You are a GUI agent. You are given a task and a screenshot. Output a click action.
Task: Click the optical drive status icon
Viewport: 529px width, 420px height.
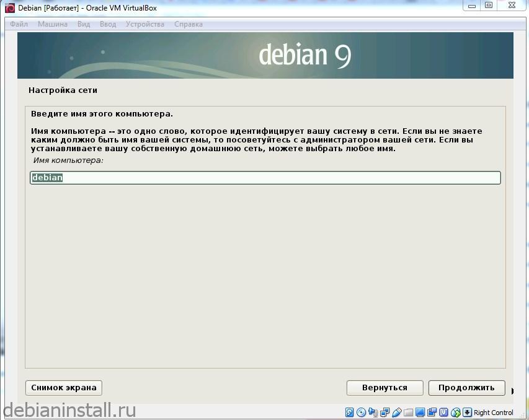[360, 413]
